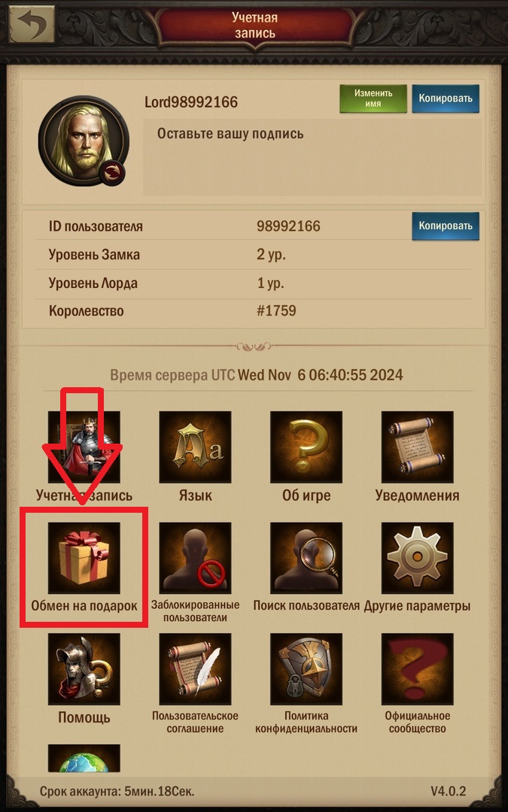508x812 pixels.
Task: Open Официальное сообщество icon
Action: [417, 668]
